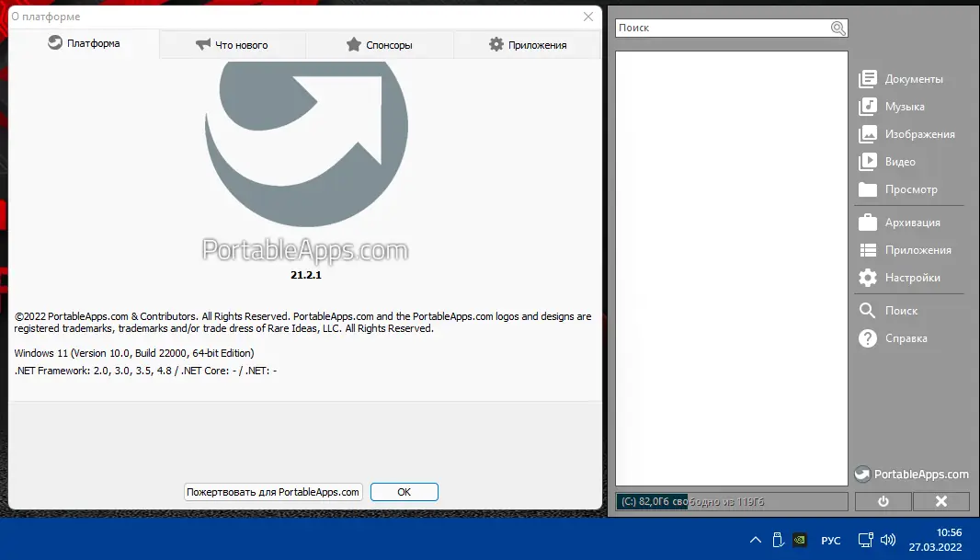Open the Справка question mark icon
Screen dimensions: 980x560
[x=868, y=338]
